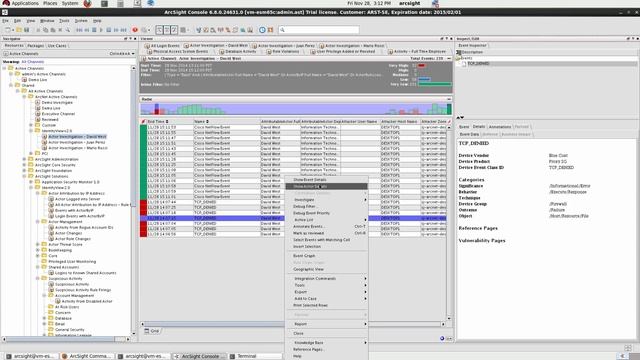Viewport: 640px width, 360px height.
Task: Choose Mark as reviewed in context menu
Action: [x=327, y=233]
